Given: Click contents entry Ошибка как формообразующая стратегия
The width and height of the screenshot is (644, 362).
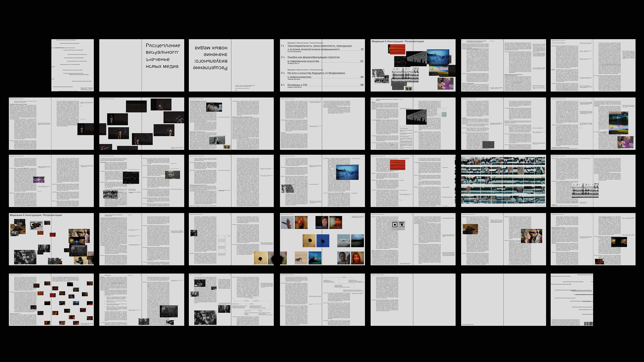Looking at the screenshot, I should point(313,57).
